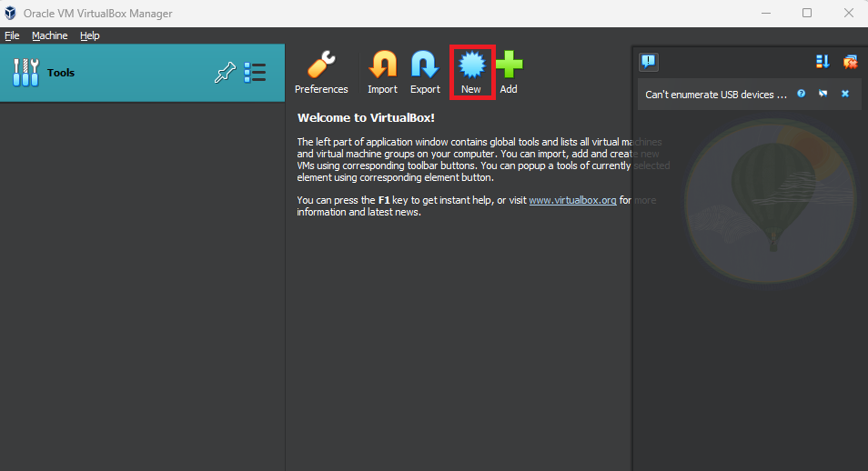Select the Tools item in sidebar

coord(142,73)
